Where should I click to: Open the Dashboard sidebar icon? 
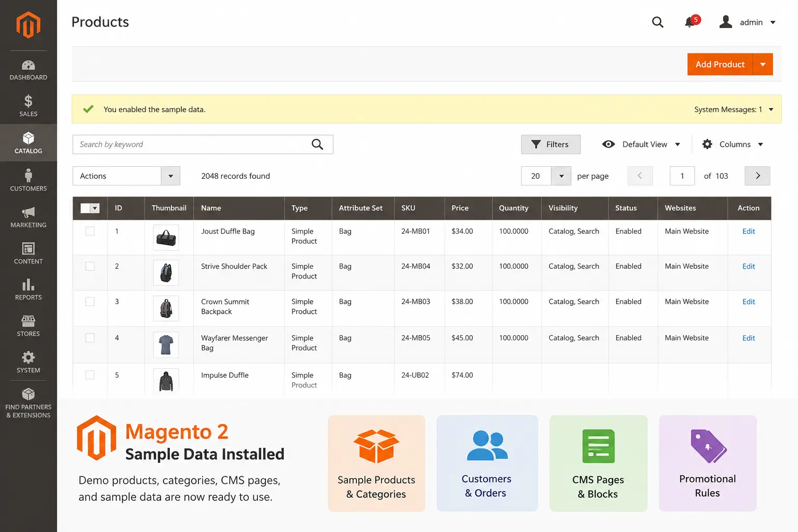point(28,65)
